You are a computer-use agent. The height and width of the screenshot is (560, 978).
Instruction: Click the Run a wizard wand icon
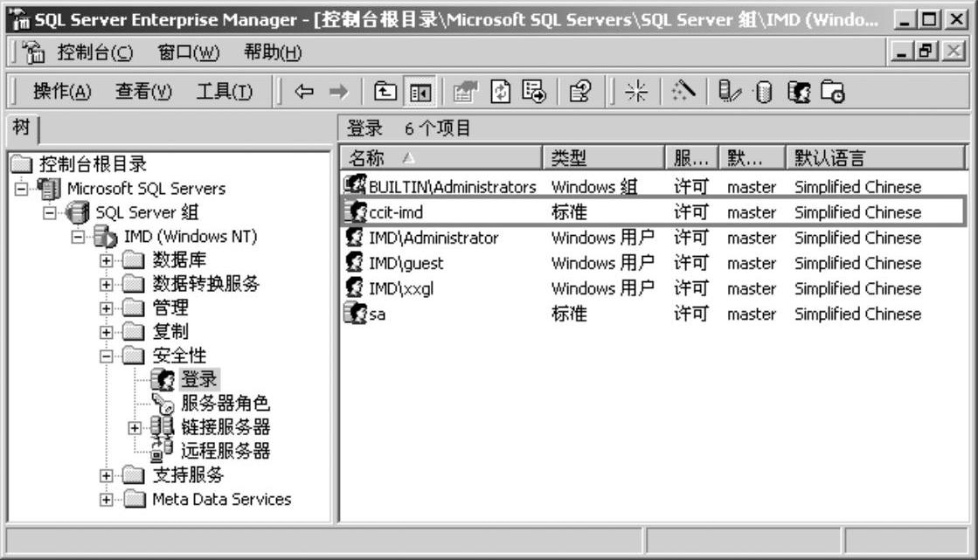[x=683, y=91]
